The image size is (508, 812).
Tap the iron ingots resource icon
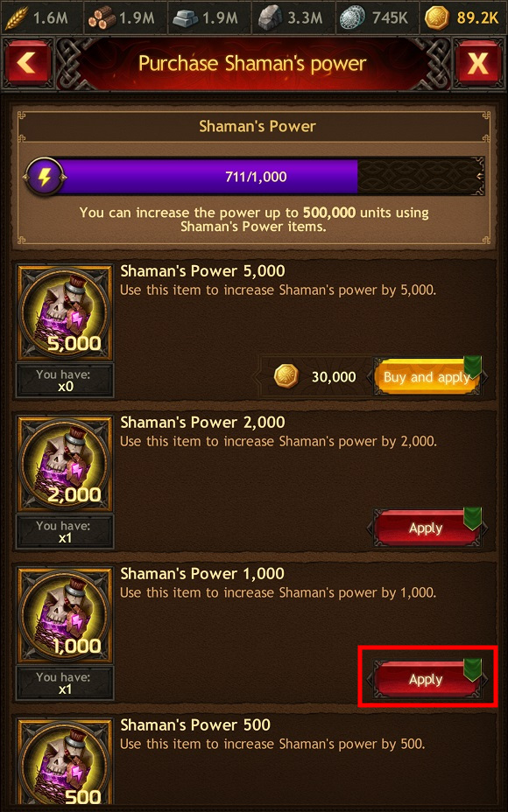[x=186, y=18]
